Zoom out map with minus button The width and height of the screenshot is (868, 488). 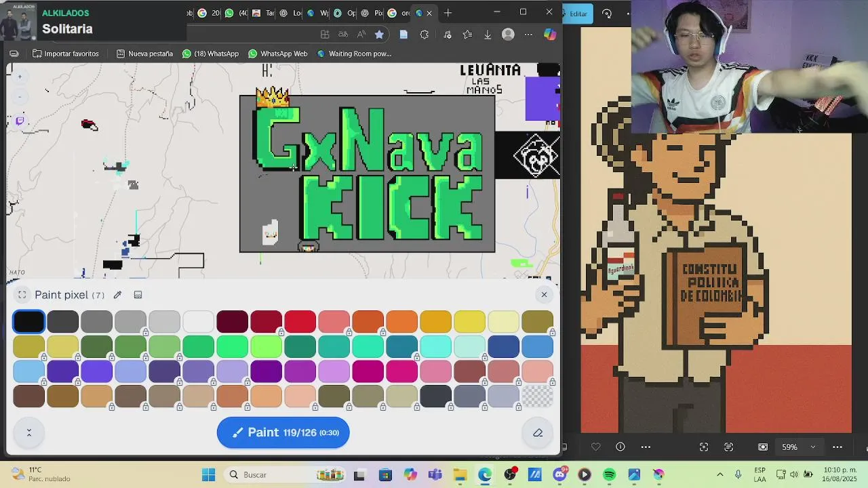coord(20,97)
